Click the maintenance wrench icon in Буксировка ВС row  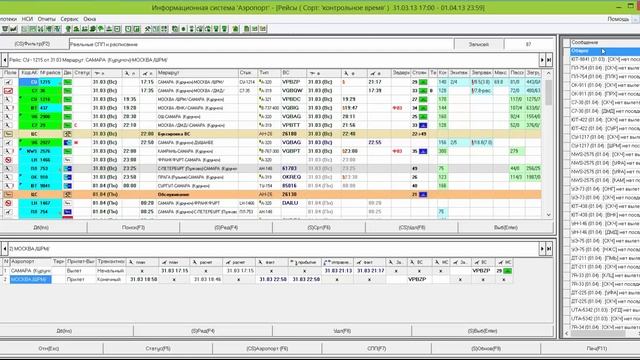click(67, 134)
